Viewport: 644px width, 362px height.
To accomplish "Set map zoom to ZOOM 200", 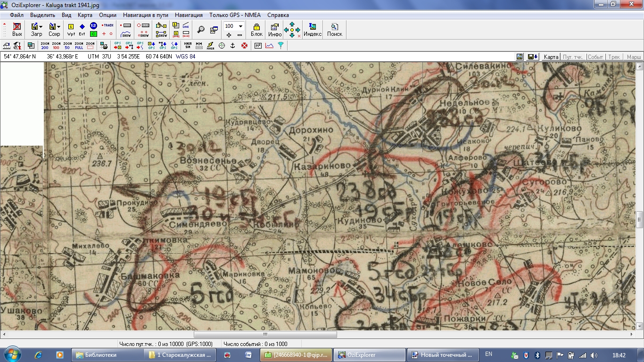I will point(45,45).
